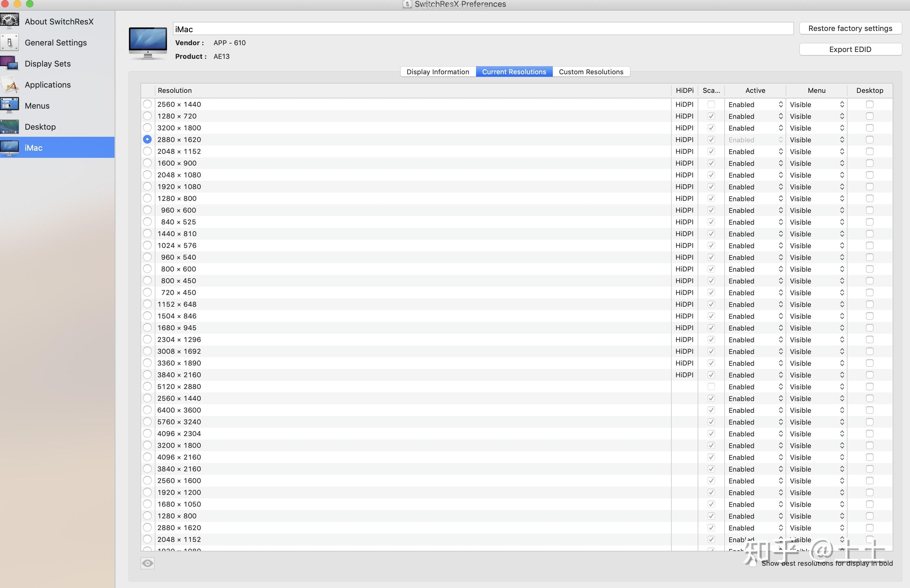Select the Desktop sidebar icon
Viewport: 910px width, 588px height.
click(10, 127)
